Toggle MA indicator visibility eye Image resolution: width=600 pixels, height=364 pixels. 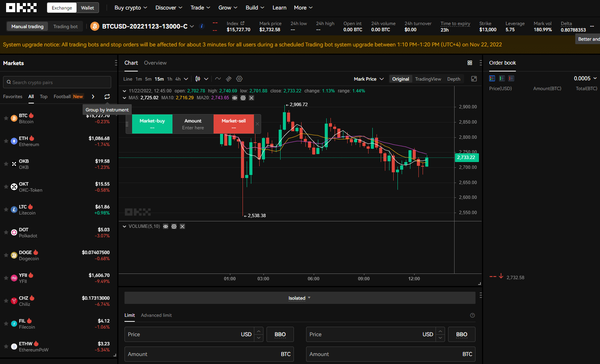(x=235, y=98)
